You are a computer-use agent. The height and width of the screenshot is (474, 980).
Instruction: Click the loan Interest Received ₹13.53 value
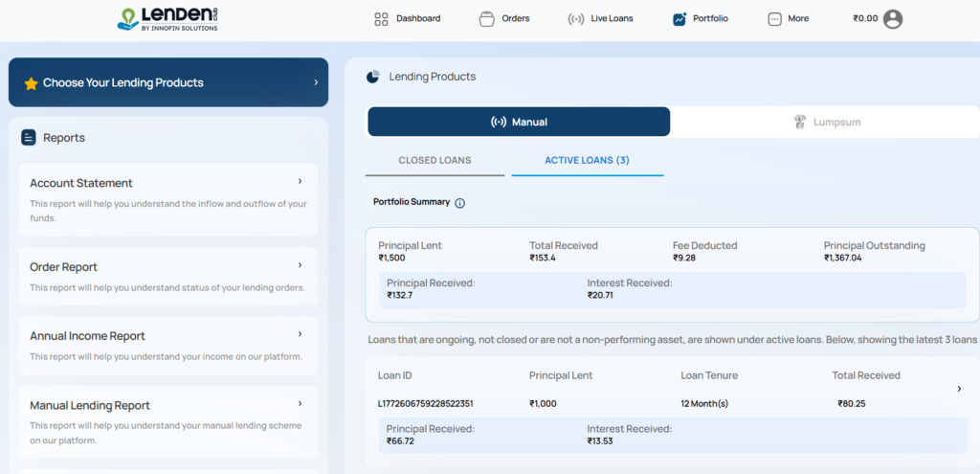[x=600, y=440]
